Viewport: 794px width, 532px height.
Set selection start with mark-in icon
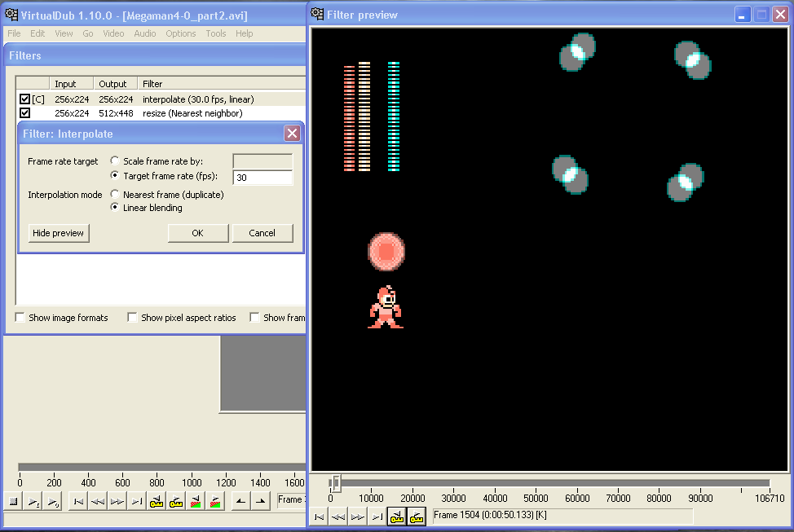pyautogui.click(x=239, y=501)
